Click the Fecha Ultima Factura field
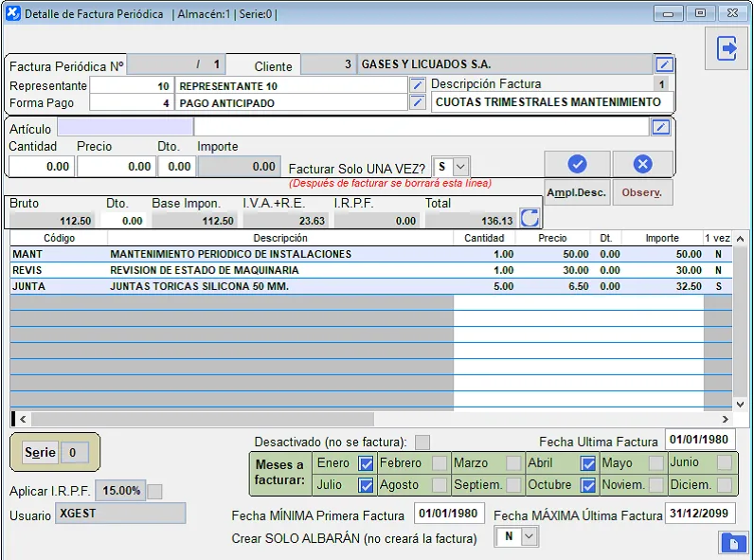 coord(699,440)
